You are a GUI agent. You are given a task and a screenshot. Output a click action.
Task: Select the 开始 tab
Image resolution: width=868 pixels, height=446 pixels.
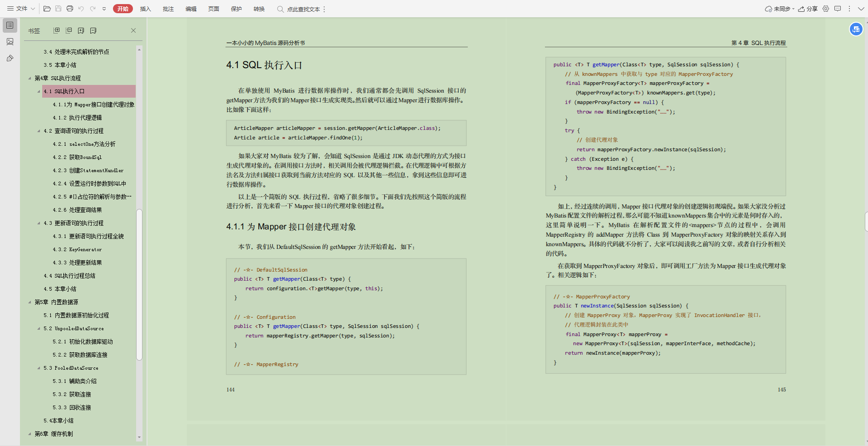(123, 9)
